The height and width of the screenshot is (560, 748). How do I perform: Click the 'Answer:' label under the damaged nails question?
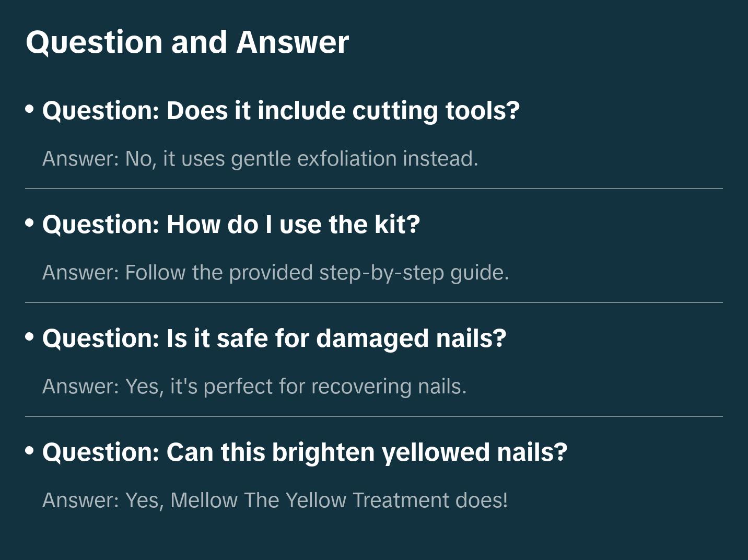pyautogui.click(x=81, y=387)
